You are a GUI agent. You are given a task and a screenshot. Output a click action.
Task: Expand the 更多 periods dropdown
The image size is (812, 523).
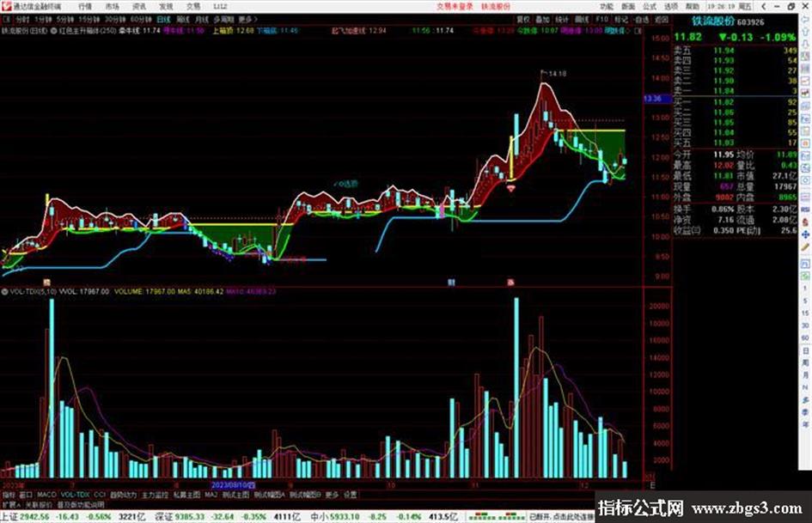[x=247, y=19]
